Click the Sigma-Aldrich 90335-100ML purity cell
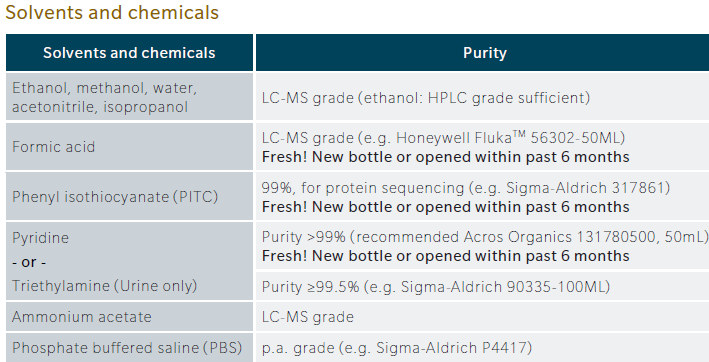 (x=482, y=286)
